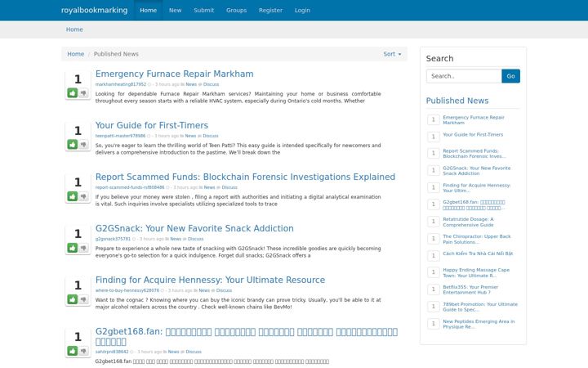Open sidebar link 789bet Promotion: Your Ultimate Guide
The image size is (588, 368).
click(480, 307)
